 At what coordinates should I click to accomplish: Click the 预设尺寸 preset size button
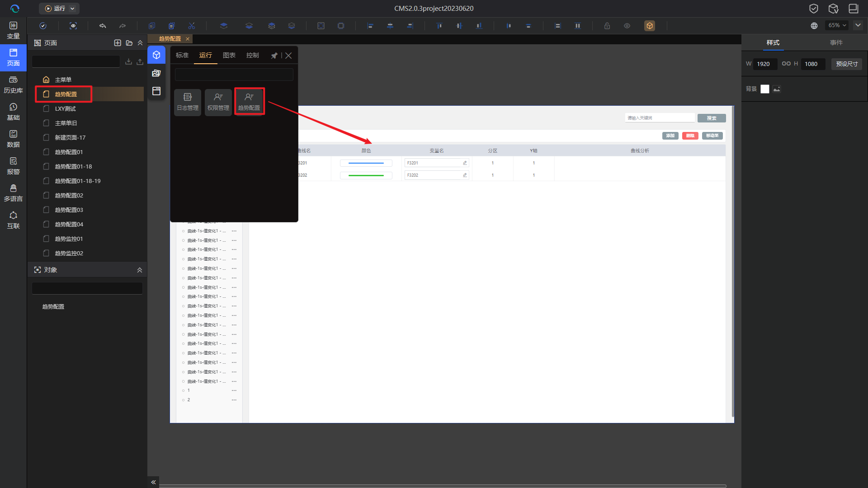pos(847,64)
